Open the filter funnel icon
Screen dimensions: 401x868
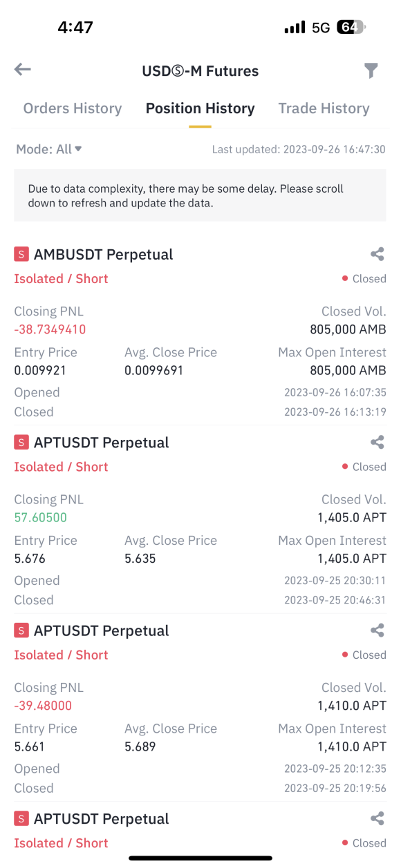click(x=371, y=70)
